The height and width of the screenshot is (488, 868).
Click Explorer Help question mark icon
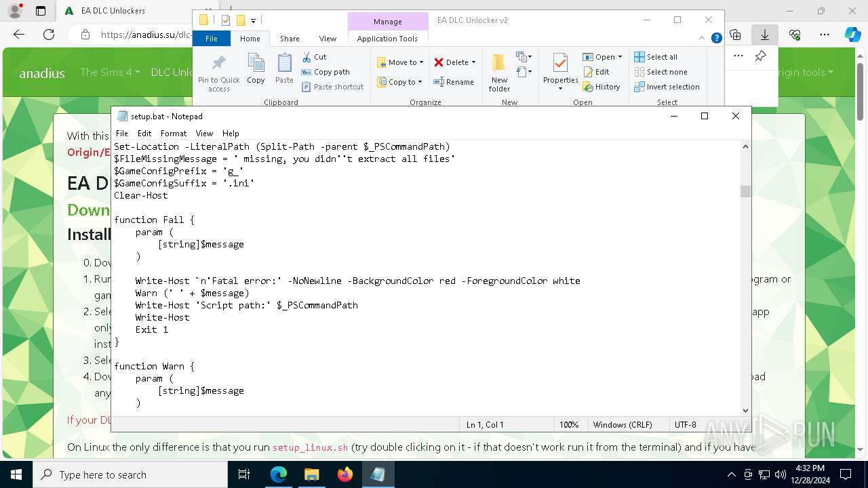tap(716, 39)
